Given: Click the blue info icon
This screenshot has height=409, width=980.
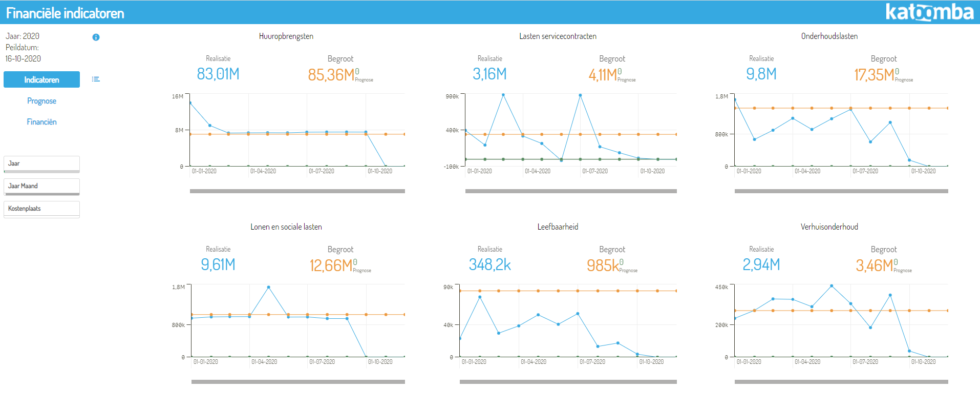Looking at the screenshot, I should pyautogui.click(x=96, y=37).
